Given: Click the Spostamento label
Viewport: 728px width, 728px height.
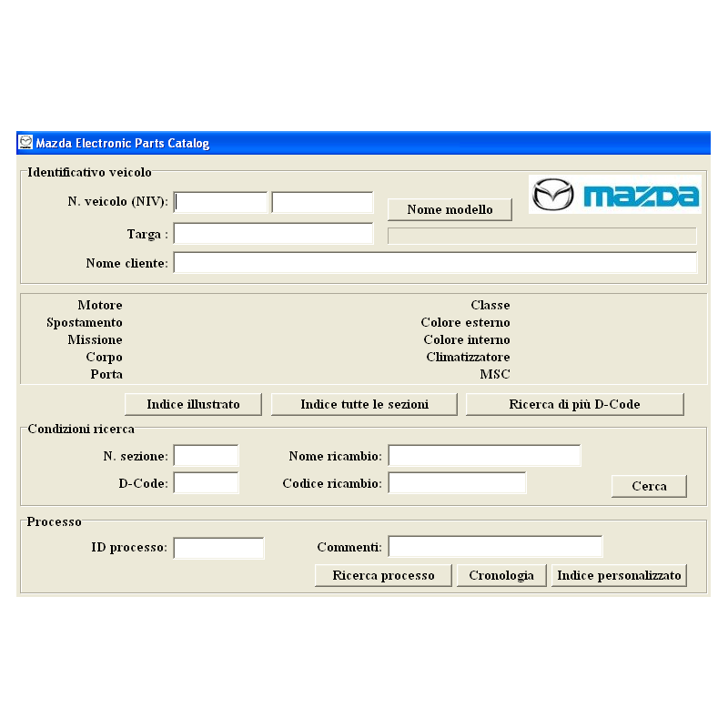Looking at the screenshot, I should [x=85, y=323].
